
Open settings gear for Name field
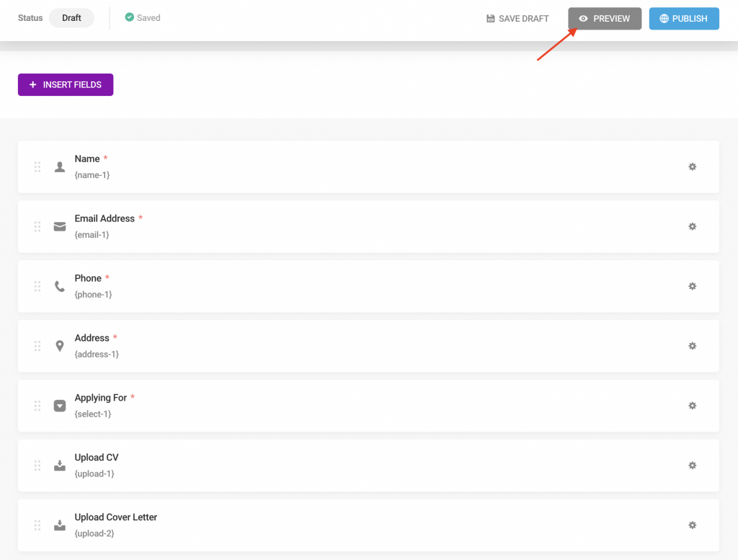click(692, 166)
